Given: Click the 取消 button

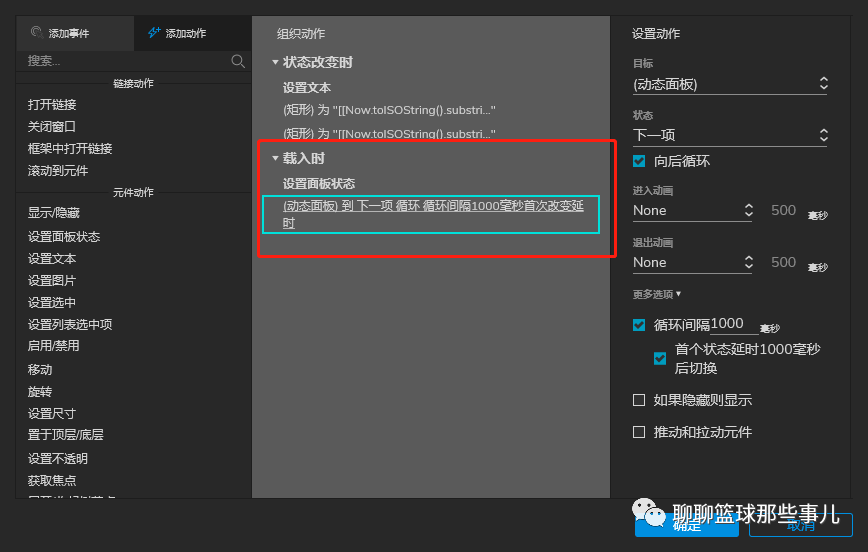Looking at the screenshot, I should 800,525.
